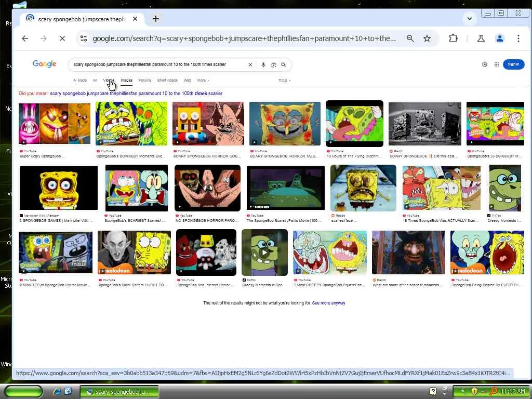Open a new browser tab with plus button
The width and height of the screenshot is (532, 399).
pyautogui.click(x=156, y=19)
